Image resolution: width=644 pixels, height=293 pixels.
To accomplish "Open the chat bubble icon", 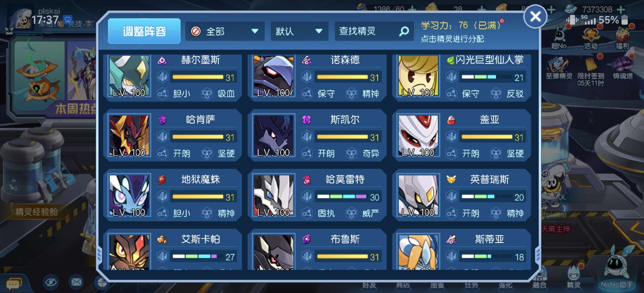I will [x=14, y=284].
